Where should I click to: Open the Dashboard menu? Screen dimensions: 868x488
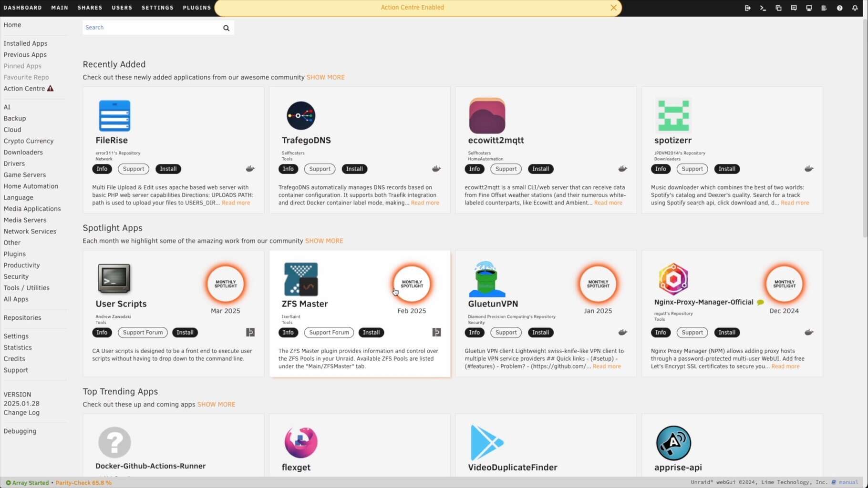(23, 8)
